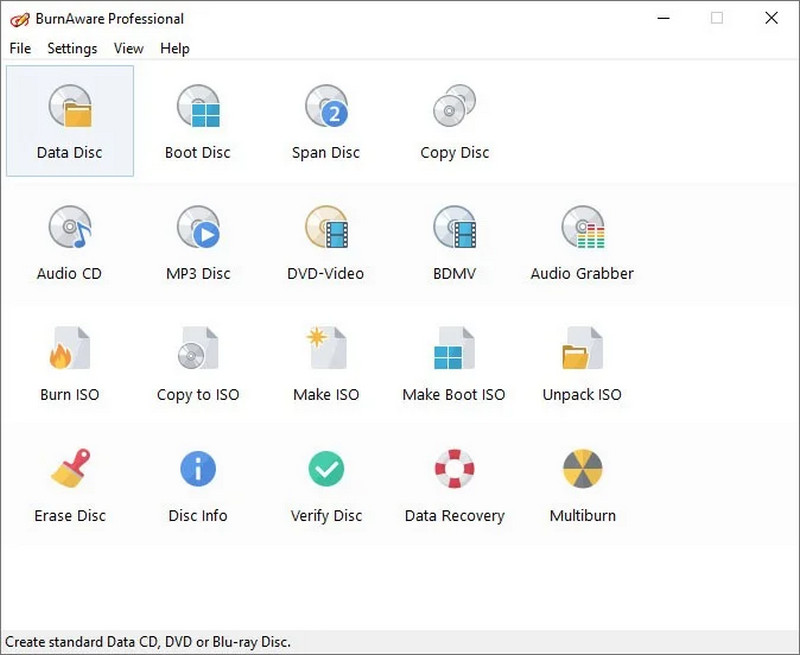Open the Settings menu
The image size is (800, 655).
(x=72, y=48)
